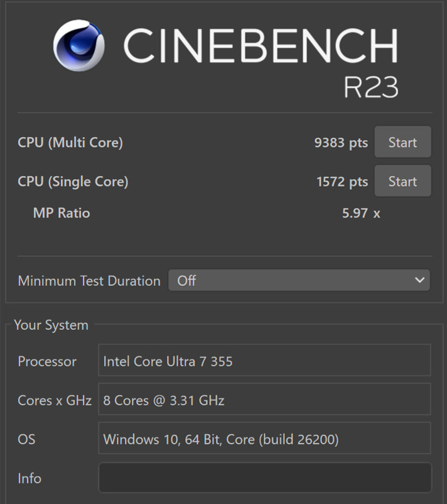This screenshot has width=447, height=504.
Task: Start the CPU Single Core test
Action: pos(402,182)
